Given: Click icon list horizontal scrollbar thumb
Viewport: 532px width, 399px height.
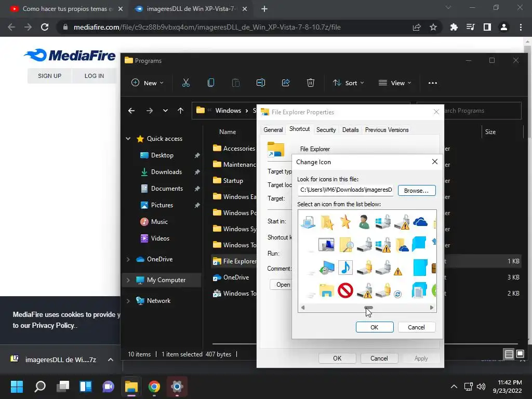Looking at the screenshot, I should point(368,308).
